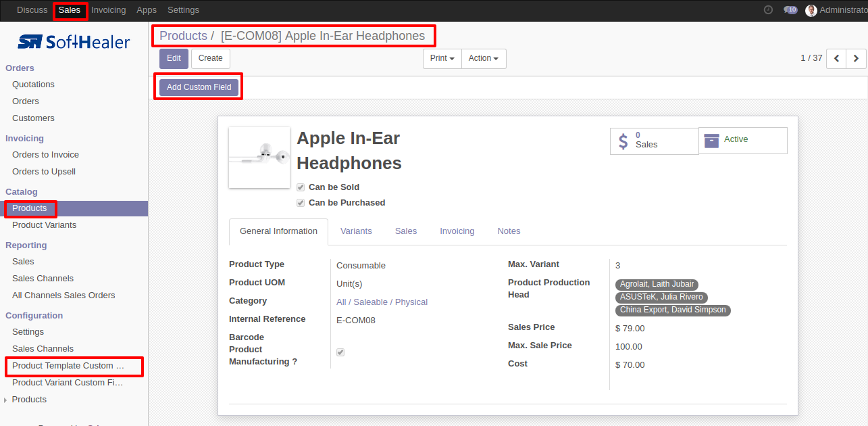This screenshot has width=868, height=426.
Task: Open Orders to Invoice
Action: (x=45, y=155)
